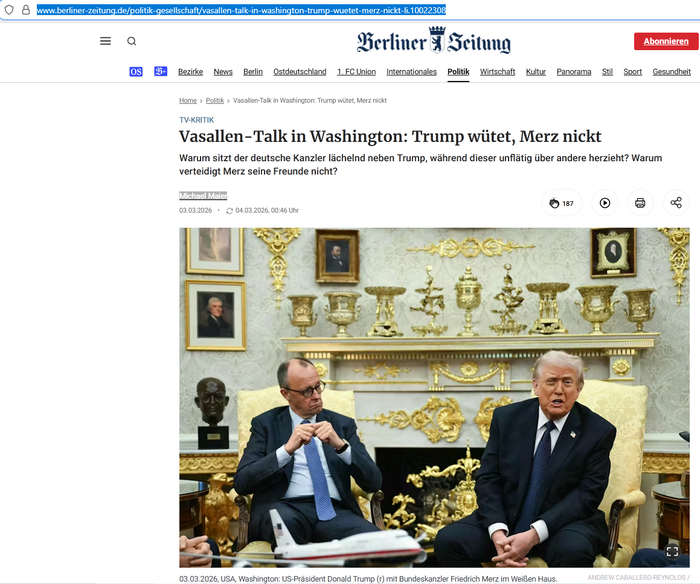Play the article audio

pyautogui.click(x=605, y=203)
